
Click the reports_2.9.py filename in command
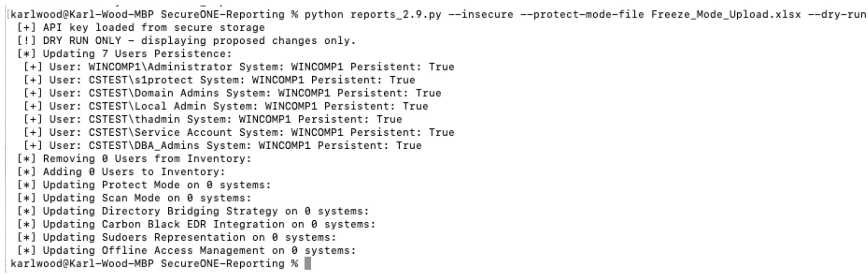pos(396,15)
